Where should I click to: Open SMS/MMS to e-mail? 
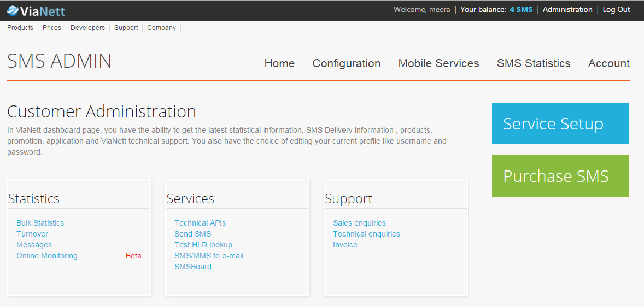point(209,256)
